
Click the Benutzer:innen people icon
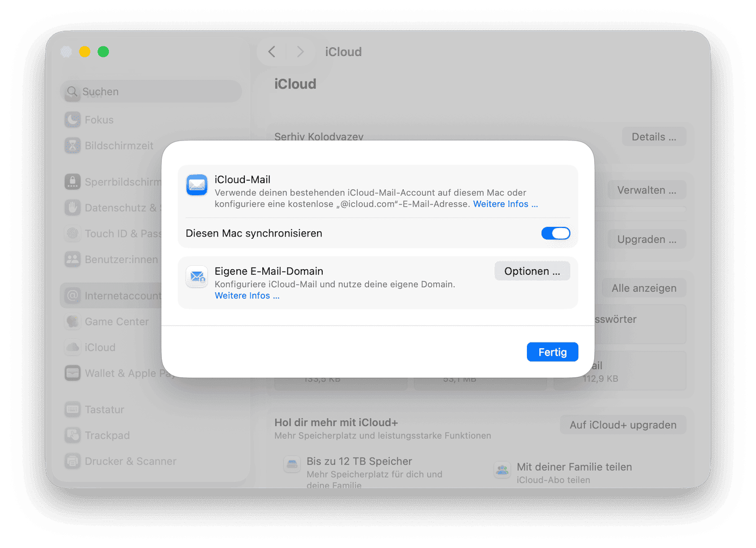click(x=73, y=260)
